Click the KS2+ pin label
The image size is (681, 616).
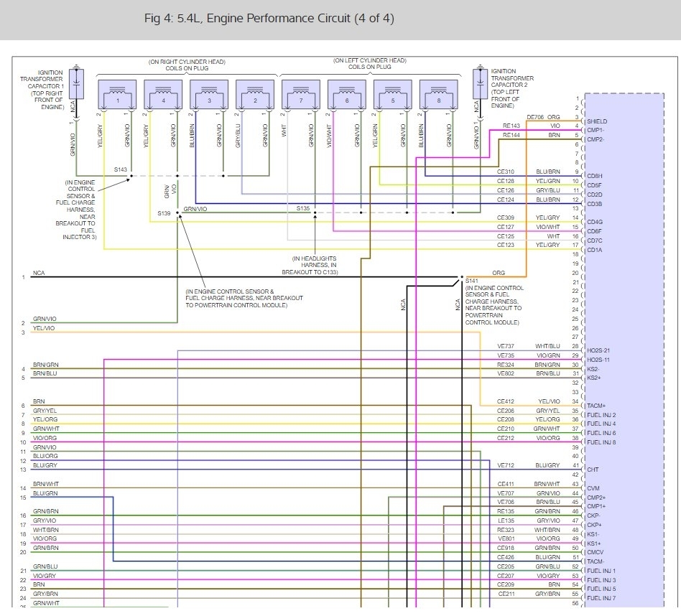tap(593, 378)
